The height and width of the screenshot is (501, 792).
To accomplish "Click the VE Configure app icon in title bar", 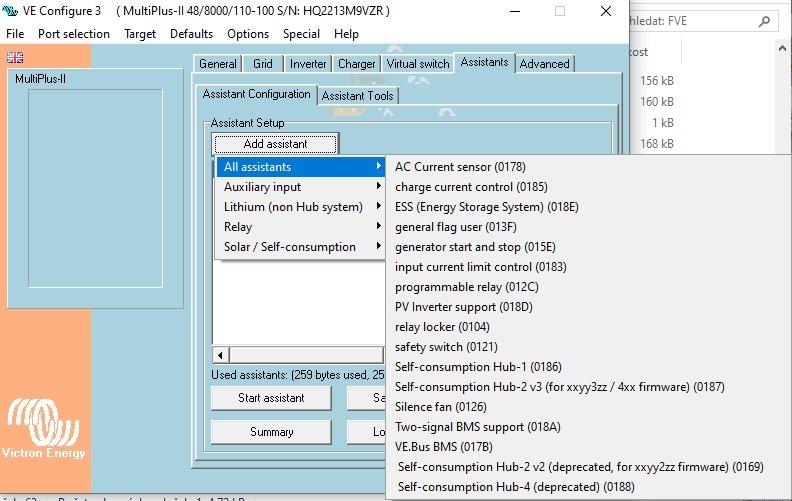I will point(10,11).
